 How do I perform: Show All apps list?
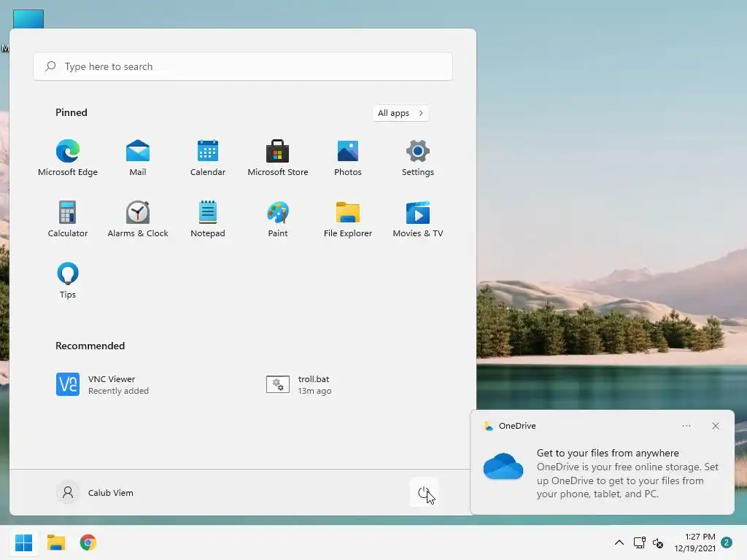tap(400, 113)
